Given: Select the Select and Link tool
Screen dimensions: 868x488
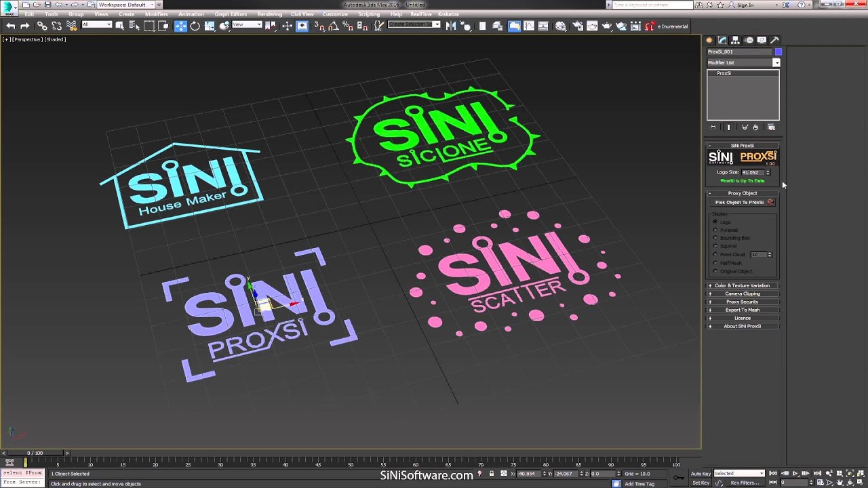Looking at the screenshot, I should [x=42, y=26].
